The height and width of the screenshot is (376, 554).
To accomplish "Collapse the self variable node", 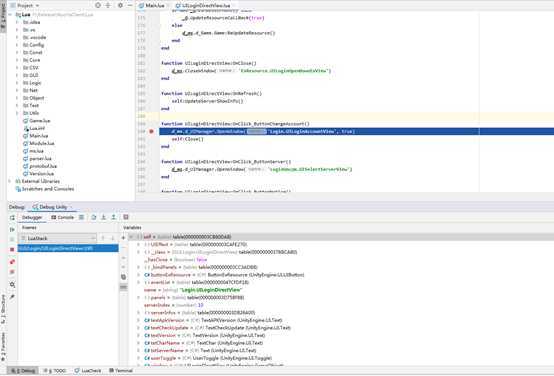I will coord(131,237).
